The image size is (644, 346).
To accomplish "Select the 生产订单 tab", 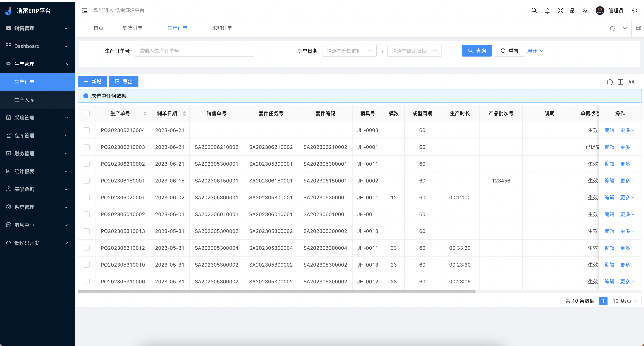I will 177,28.
